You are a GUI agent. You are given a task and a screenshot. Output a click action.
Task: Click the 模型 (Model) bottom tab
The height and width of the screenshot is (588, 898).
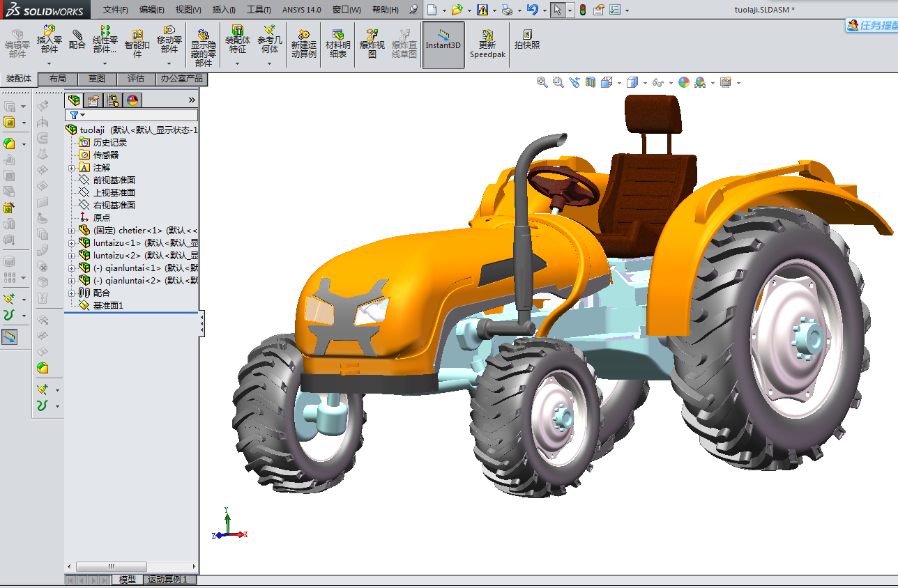tap(128, 580)
